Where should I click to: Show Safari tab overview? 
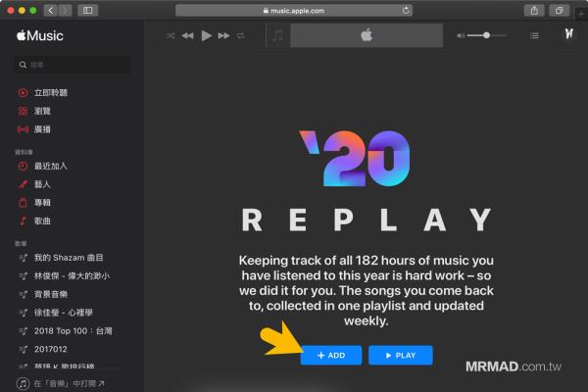[560, 11]
